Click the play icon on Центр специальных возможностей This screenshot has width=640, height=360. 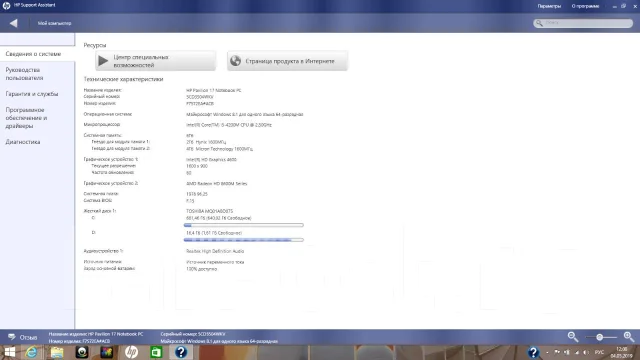103,61
